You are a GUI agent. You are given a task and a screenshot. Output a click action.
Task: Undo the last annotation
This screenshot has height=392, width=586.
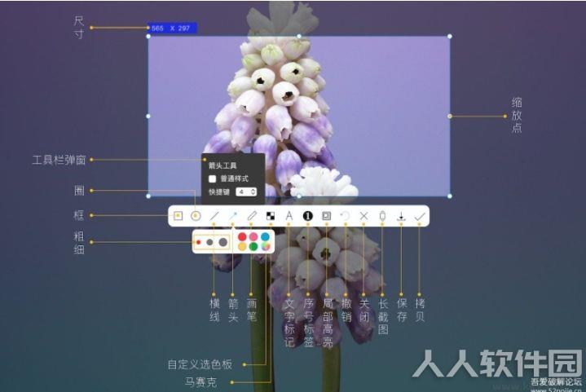[345, 216]
